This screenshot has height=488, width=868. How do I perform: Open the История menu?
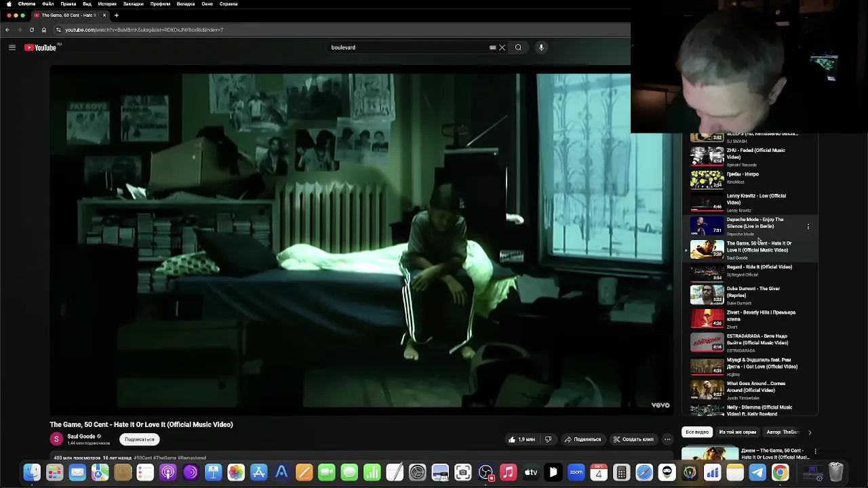107,3
